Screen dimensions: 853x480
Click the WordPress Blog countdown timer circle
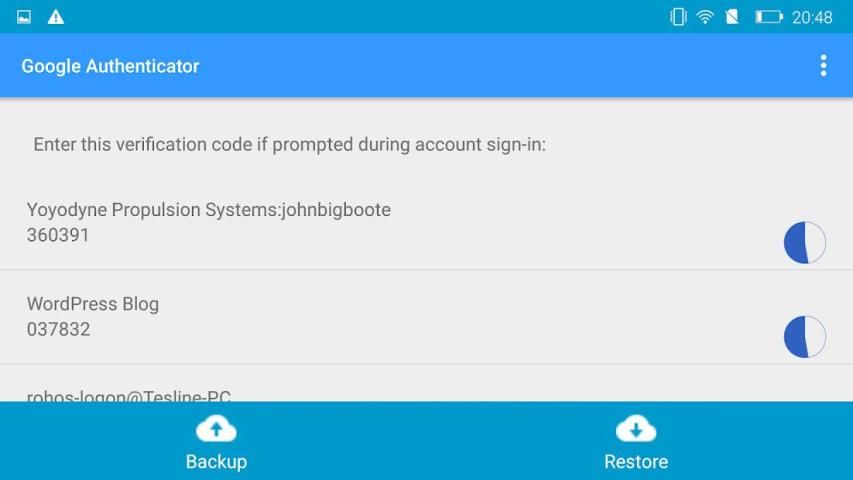(x=805, y=337)
